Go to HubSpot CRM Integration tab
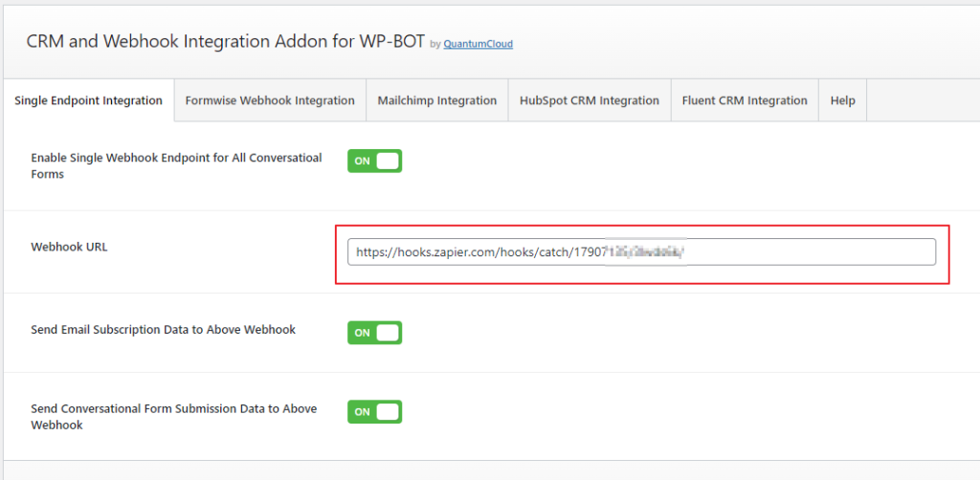Viewport: 980px width, 480px height. click(590, 100)
